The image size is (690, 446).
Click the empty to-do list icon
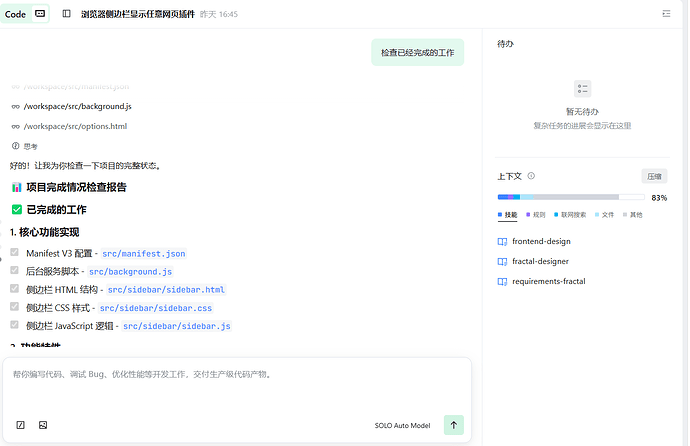click(x=582, y=89)
